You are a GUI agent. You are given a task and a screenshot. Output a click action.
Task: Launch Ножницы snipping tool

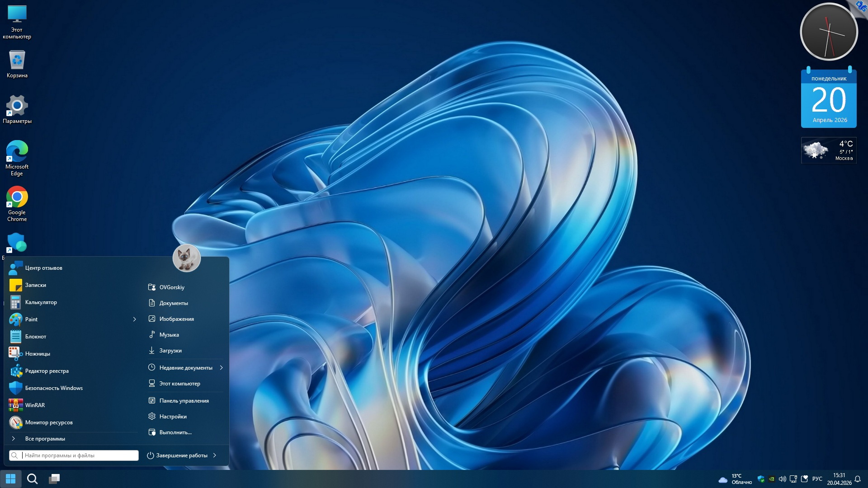(x=38, y=354)
